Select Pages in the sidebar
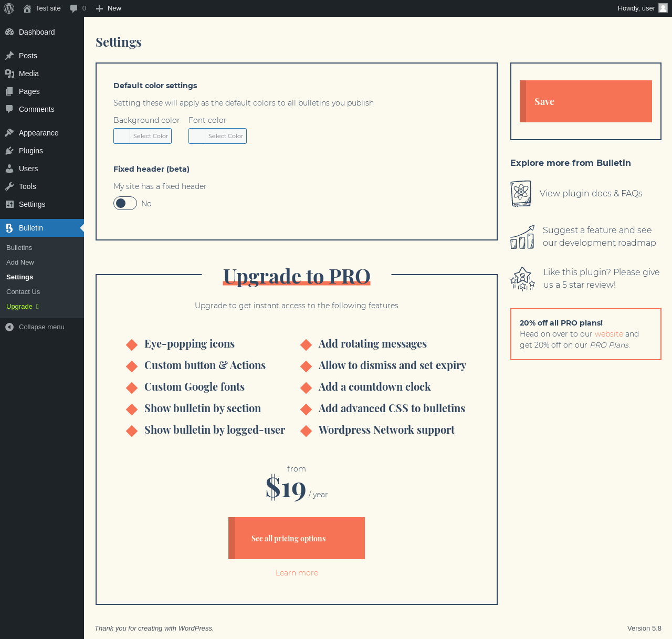 (x=29, y=91)
